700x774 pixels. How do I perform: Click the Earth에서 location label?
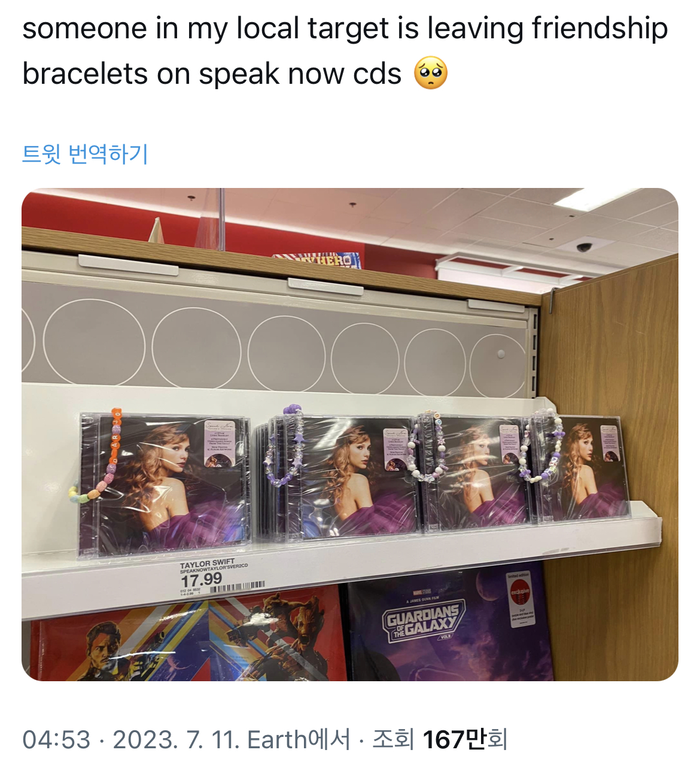pyautogui.click(x=299, y=740)
